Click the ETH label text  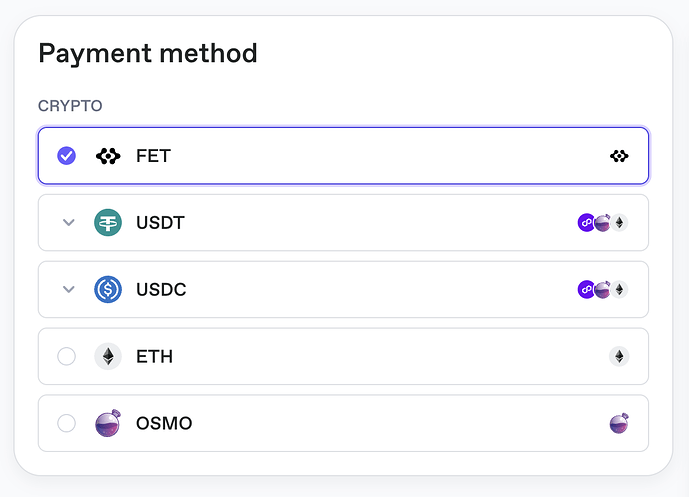154,356
